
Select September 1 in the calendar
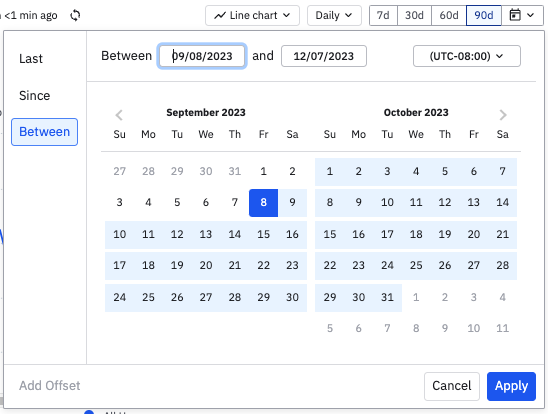click(264, 171)
